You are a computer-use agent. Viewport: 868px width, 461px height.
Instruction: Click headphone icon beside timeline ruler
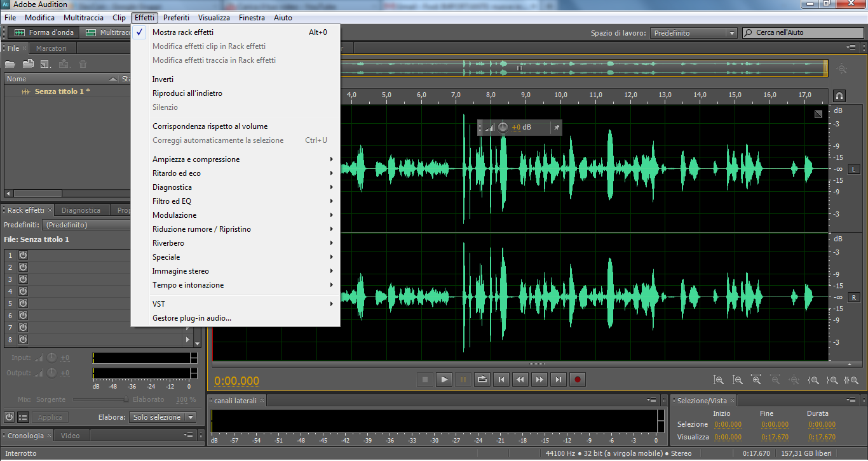[x=839, y=96]
